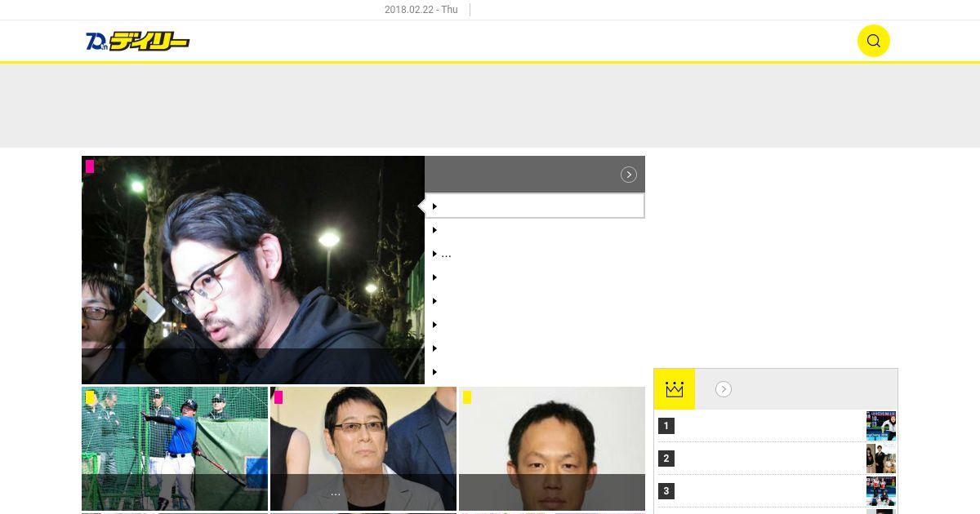Click the thumbnail beside ranking number 3
980x514 pixels.
(881, 491)
